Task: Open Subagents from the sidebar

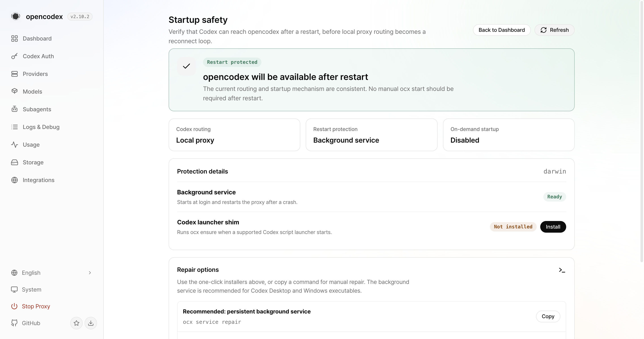Action: pyautogui.click(x=52, y=109)
